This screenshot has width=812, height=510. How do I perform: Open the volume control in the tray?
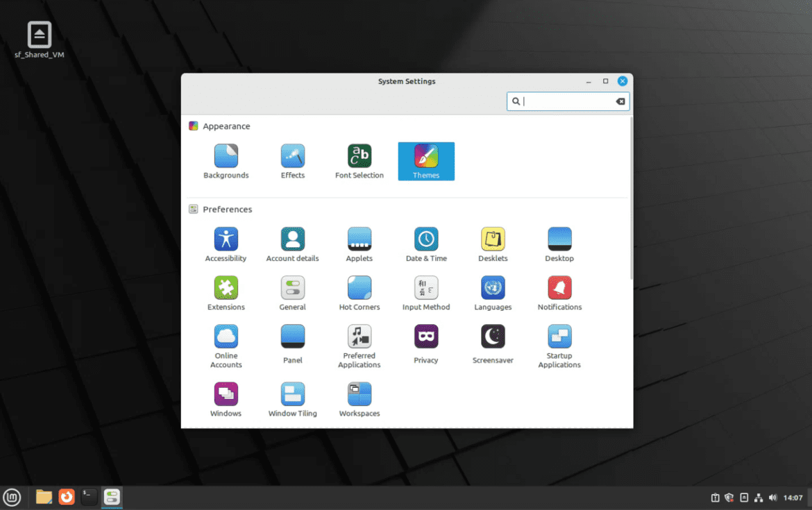pyautogui.click(x=772, y=497)
